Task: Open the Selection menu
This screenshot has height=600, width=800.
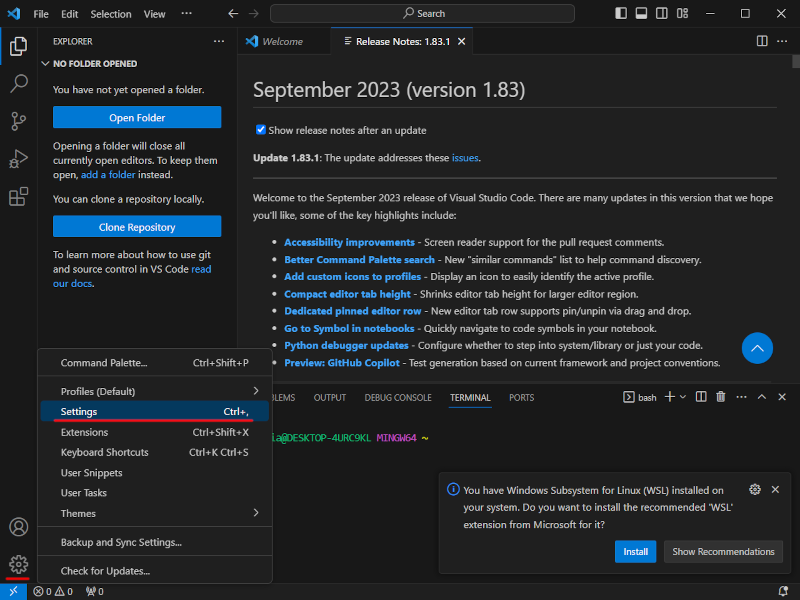Action: 111,14
